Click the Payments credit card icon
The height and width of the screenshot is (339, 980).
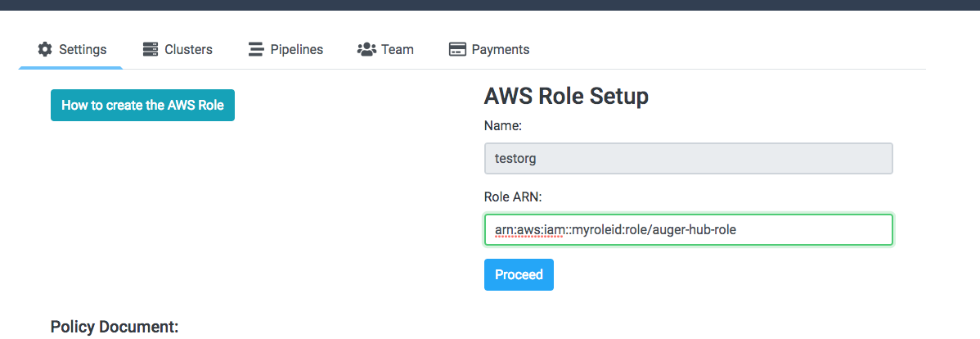tap(457, 49)
